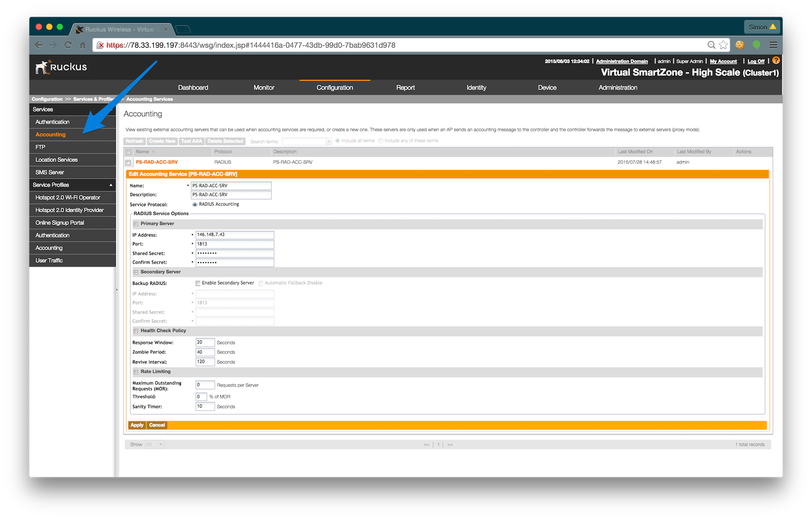Screen dimensions: 812x519
Task: Go to the Identity tab
Action: pyautogui.click(x=477, y=87)
